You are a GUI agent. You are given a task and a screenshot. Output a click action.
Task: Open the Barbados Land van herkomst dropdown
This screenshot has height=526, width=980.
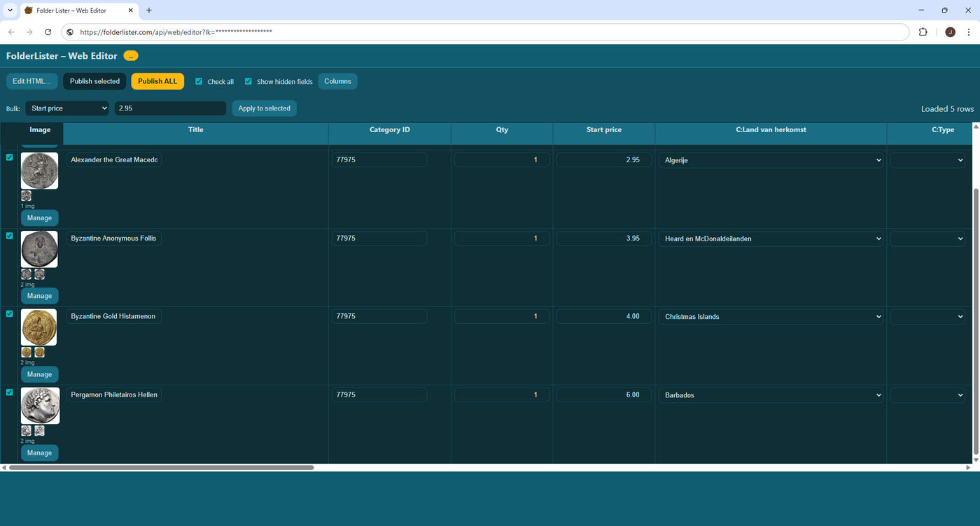click(770, 395)
